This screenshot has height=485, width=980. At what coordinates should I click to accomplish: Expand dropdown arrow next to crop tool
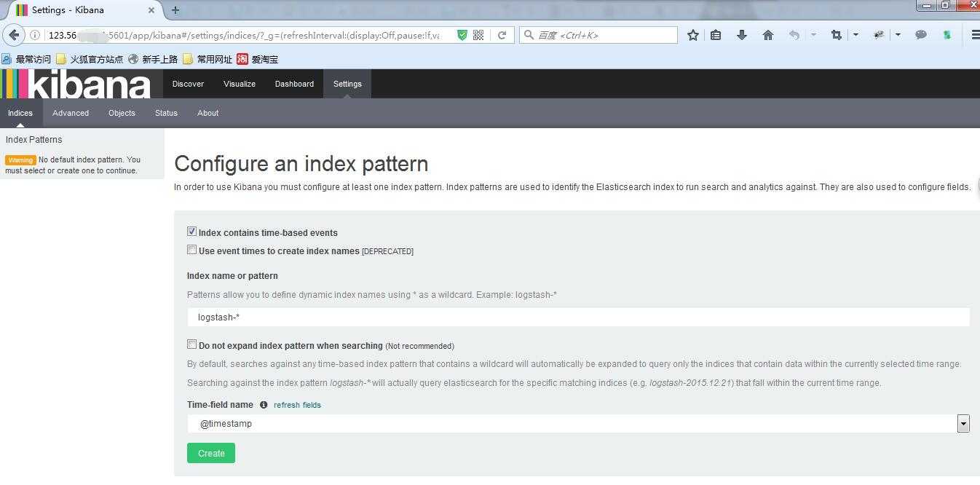855,35
